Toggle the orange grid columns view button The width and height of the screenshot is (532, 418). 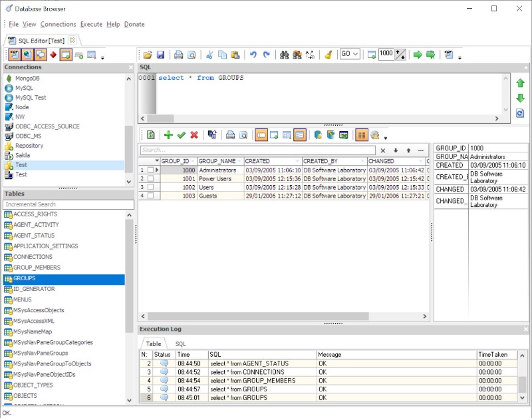point(362,135)
